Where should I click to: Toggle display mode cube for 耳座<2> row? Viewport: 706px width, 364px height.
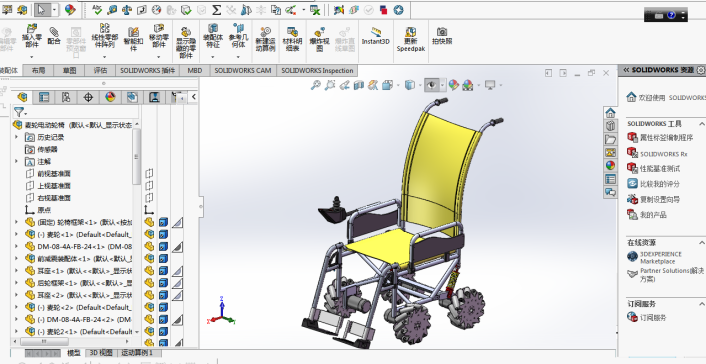coord(163,295)
